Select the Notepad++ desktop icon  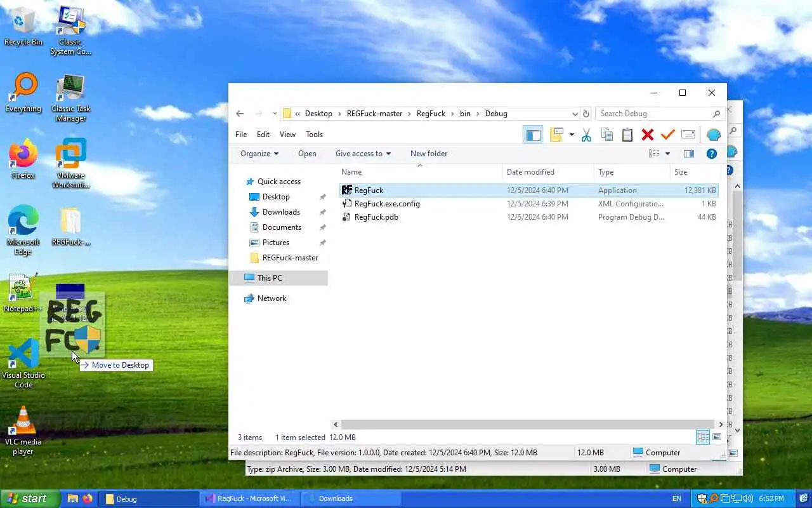coord(23,293)
